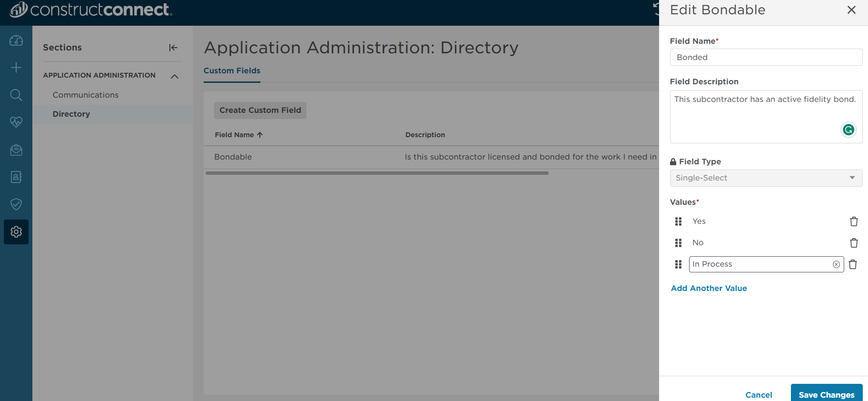Image resolution: width=868 pixels, height=401 pixels.
Task: Click the horizontal scrollbar under the table
Action: 377,173
